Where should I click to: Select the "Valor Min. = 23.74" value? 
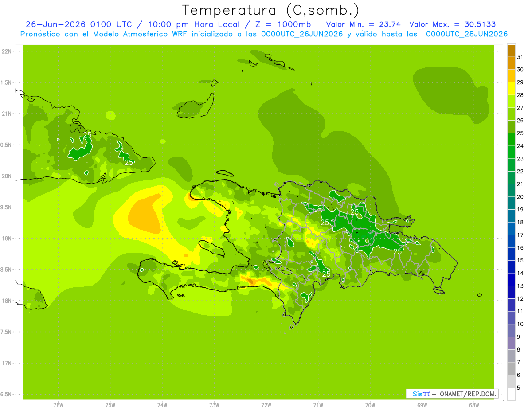[364, 24]
